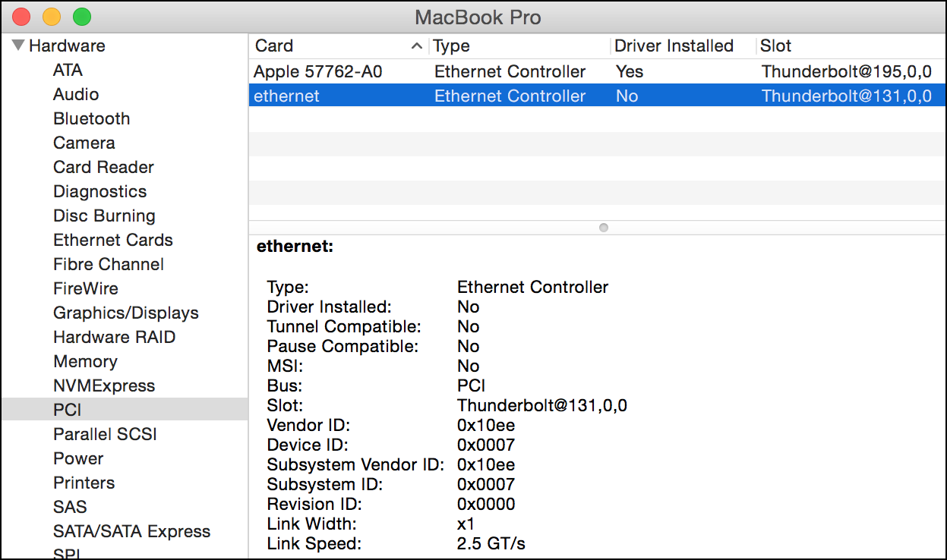Click the 'ethernet:' details heading
The width and height of the screenshot is (947, 560).
coord(295,247)
